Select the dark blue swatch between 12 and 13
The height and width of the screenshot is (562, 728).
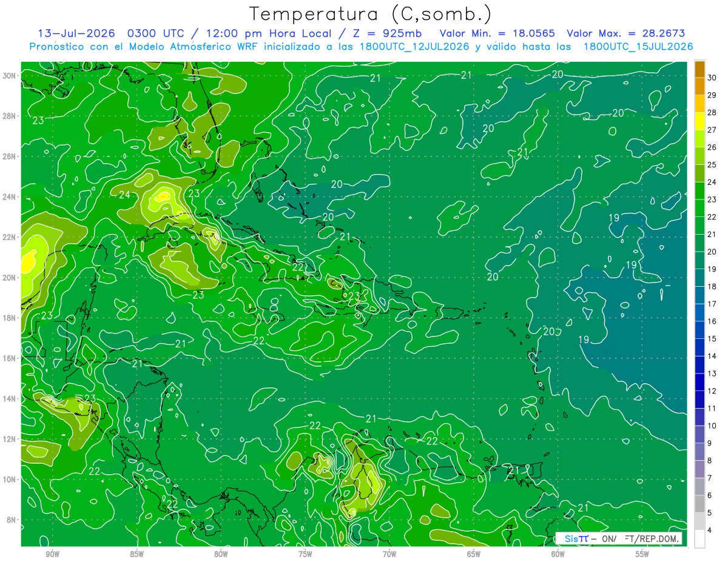(x=699, y=382)
